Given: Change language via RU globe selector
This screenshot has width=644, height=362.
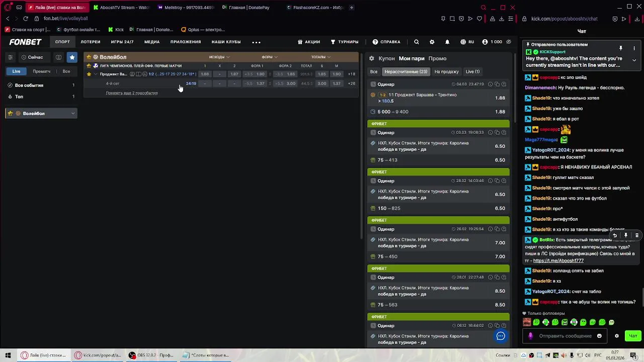Looking at the screenshot, I should pyautogui.click(x=467, y=42).
